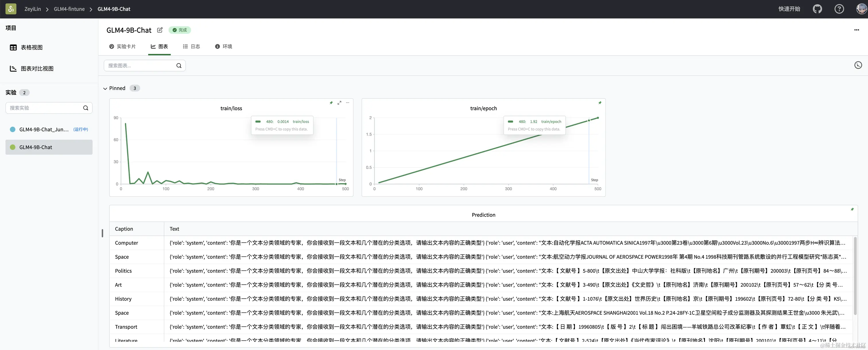This screenshot has width=868, height=350.
Task: Click the 快速开始 link
Action: click(x=789, y=9)
